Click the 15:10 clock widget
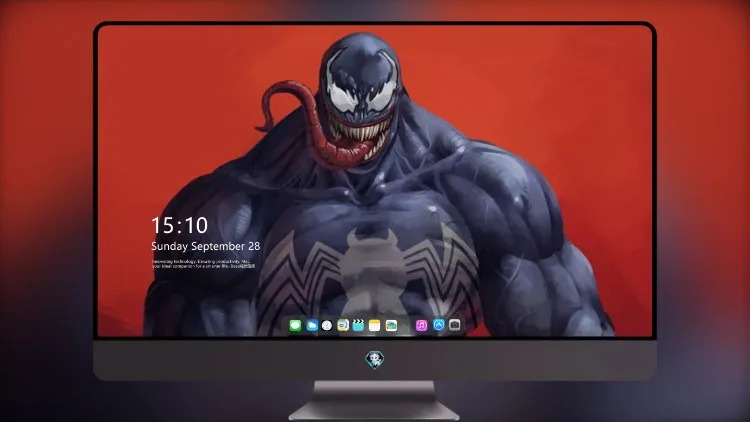The height and width of the screenshot is (422, 750). [179, 225]
